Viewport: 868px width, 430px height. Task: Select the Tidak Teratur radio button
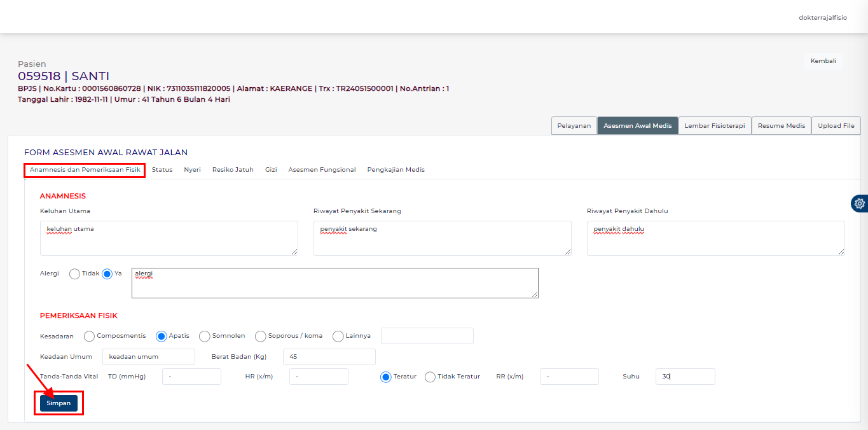click(431, 377)
